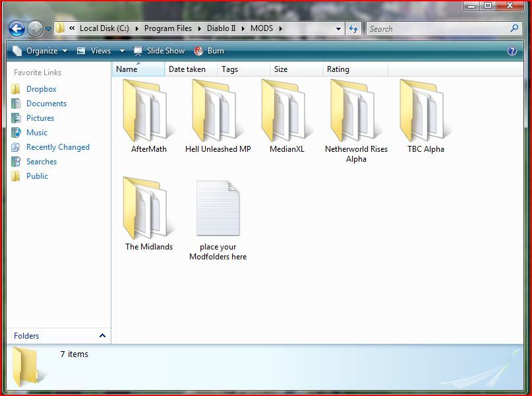Open Public in Favorite Links
The height and width of the screenshot is (396, 532).
coord(37,176)
